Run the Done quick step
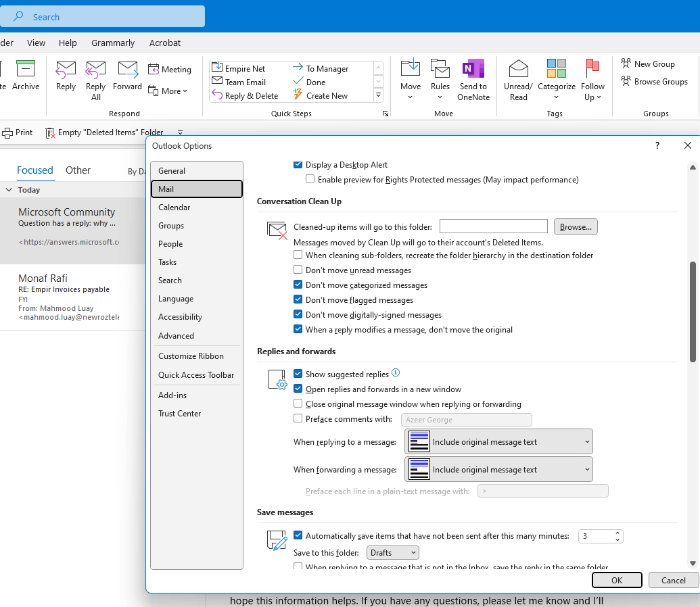The width and height of the screenshot is (700, 607). tap(309, 82)
